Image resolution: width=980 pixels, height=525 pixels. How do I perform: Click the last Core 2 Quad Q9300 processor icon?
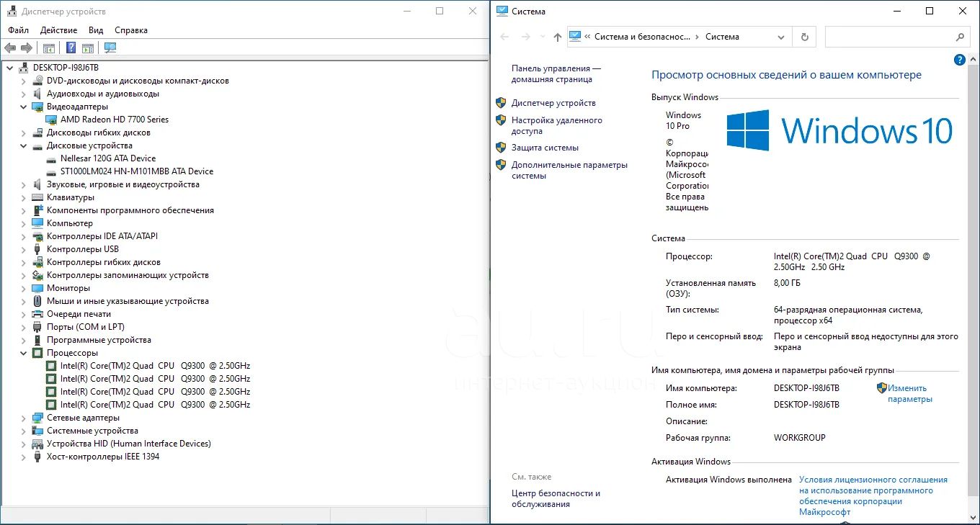(x=51, y=405)
